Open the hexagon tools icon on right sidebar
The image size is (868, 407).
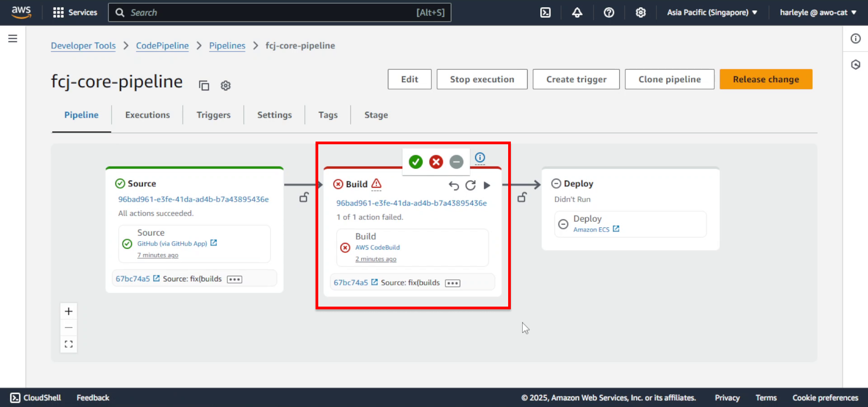click(855, 65)
